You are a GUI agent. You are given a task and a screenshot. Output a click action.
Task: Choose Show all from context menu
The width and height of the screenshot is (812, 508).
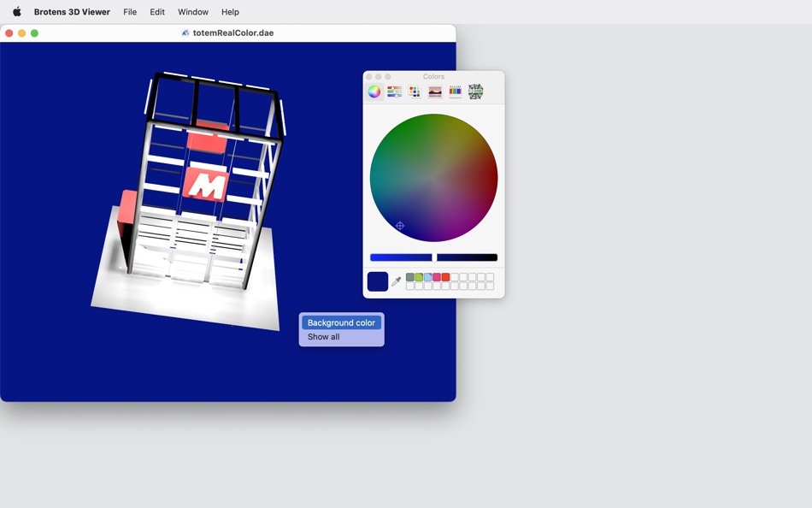(324, 336)
